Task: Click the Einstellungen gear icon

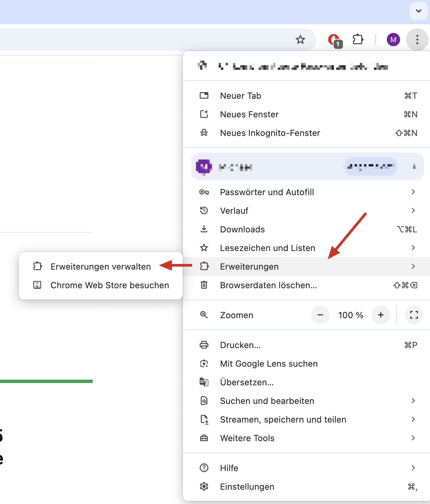Action: [x=204, y=487]
